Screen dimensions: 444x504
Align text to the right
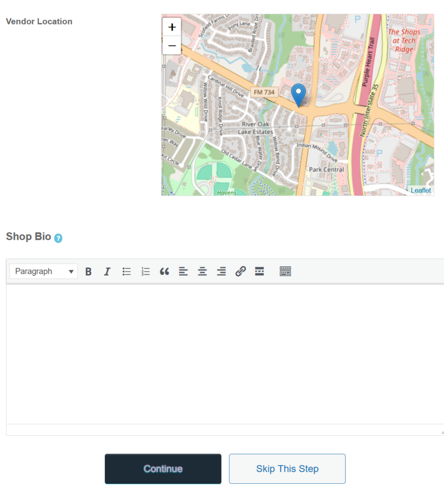coord(222,271)
